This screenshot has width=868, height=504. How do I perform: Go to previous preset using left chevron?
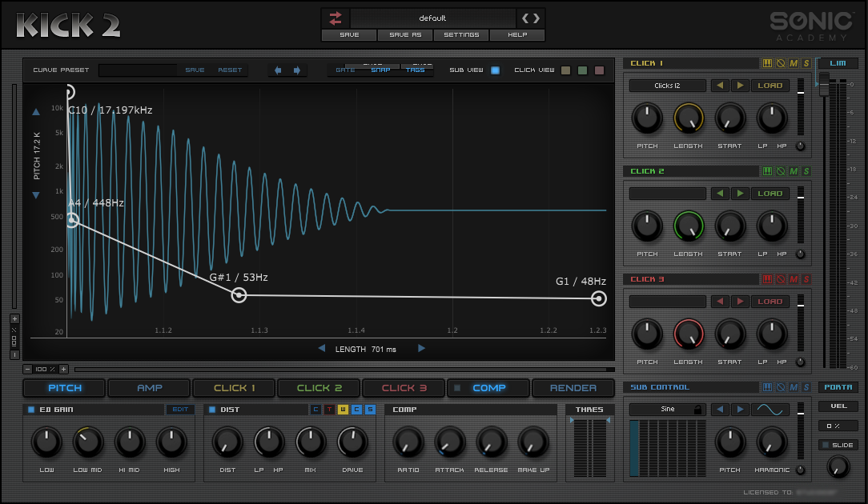pyautogui.click(x=524, y=18)
